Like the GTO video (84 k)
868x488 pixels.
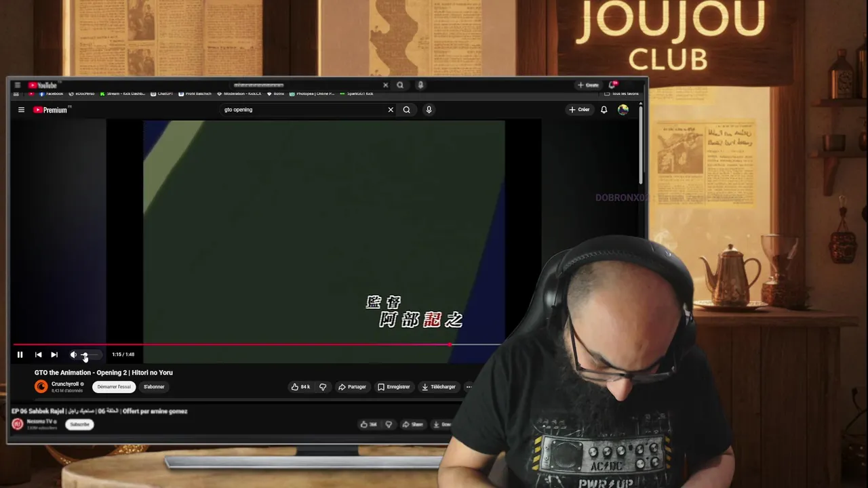tap(301, 387)
